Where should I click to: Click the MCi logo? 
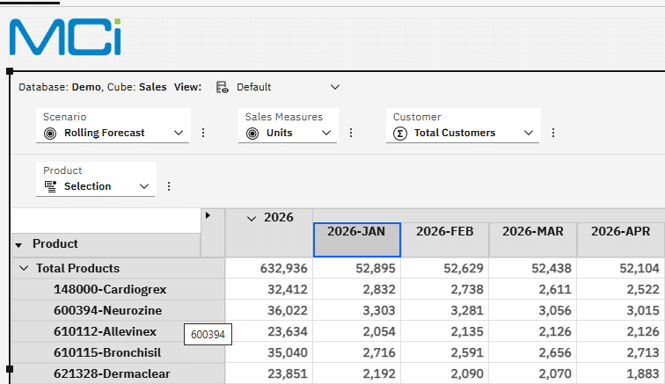pyautogui.click(x=65, y=36)
